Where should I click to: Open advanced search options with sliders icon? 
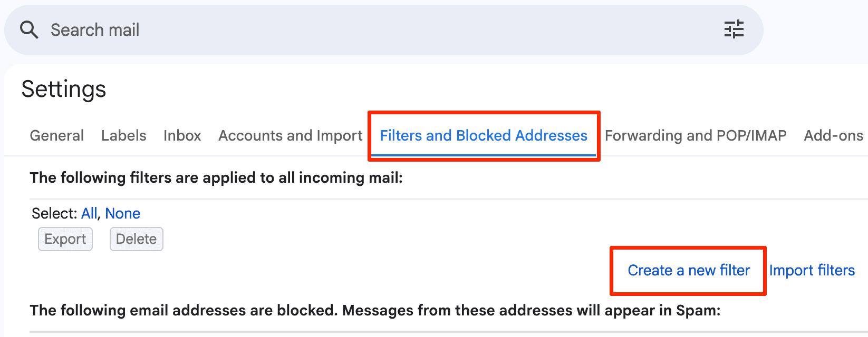[x=734, y=29]
